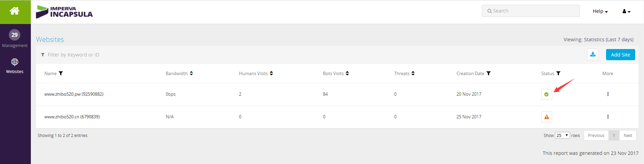The image size is (644, 164).
Task: Sort table by Bots Visits
Action: pos(347,73)
